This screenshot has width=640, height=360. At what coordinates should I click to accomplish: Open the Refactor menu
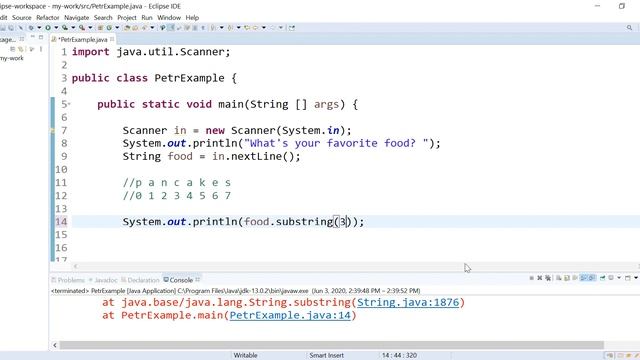(48, 18)
